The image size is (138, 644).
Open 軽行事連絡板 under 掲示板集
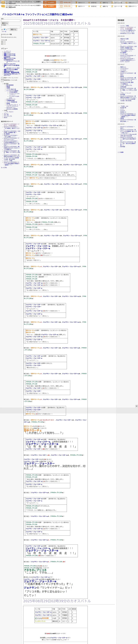[x=10, y=85]
